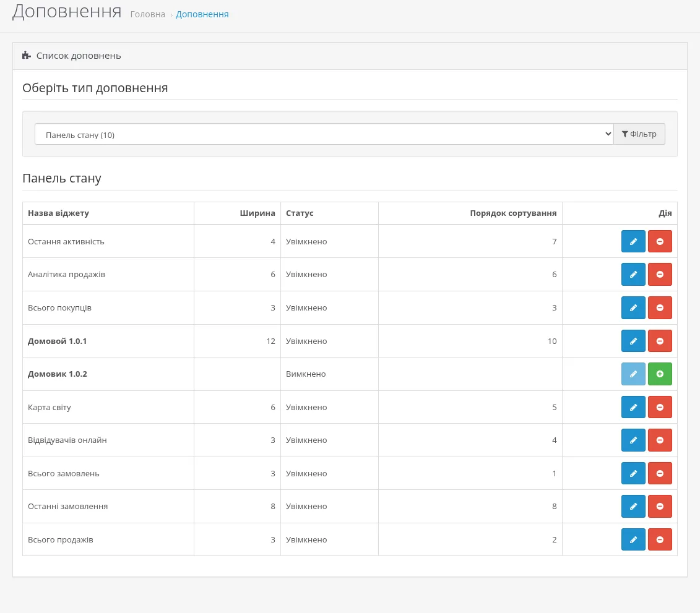Viewport: 700px width, 613px height.
Task: Edit the Останні замовлення widget
Action: click(x=633, y=507)
